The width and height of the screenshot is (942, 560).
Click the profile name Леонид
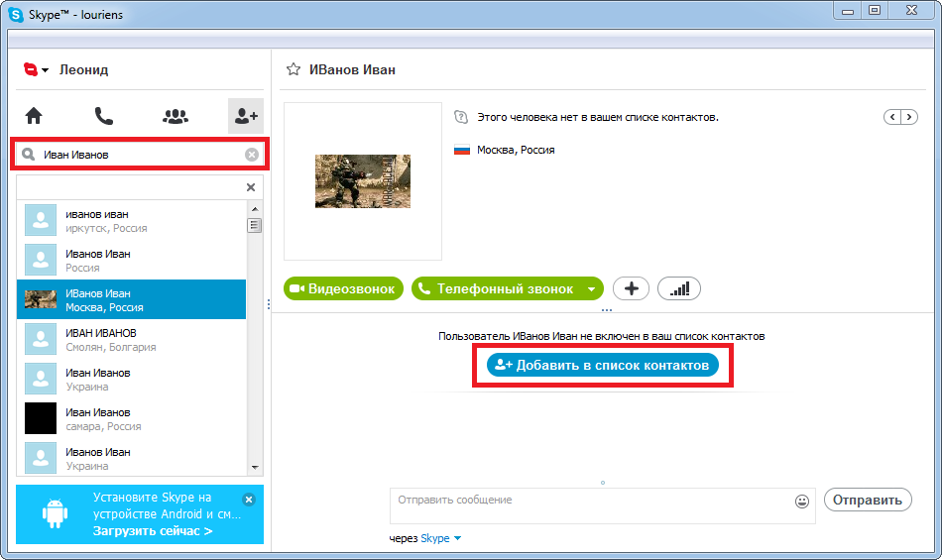click(83, 69)
